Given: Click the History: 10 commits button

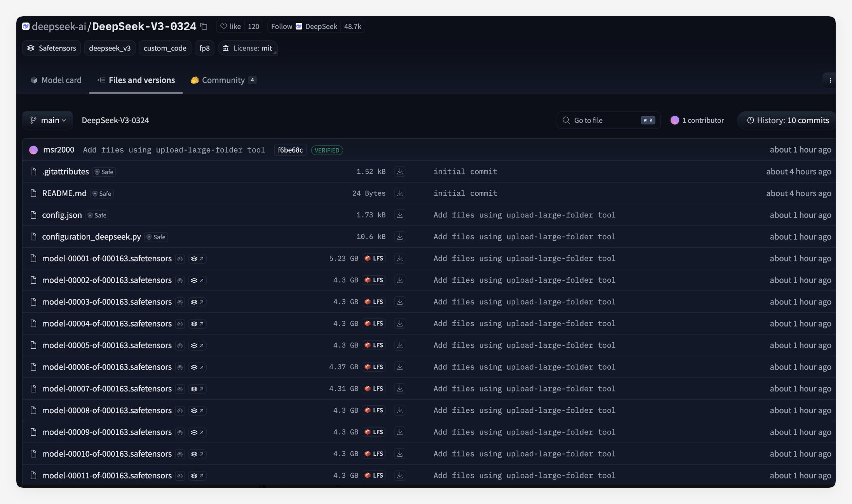Looking at the screenshot, I should 786,120.
